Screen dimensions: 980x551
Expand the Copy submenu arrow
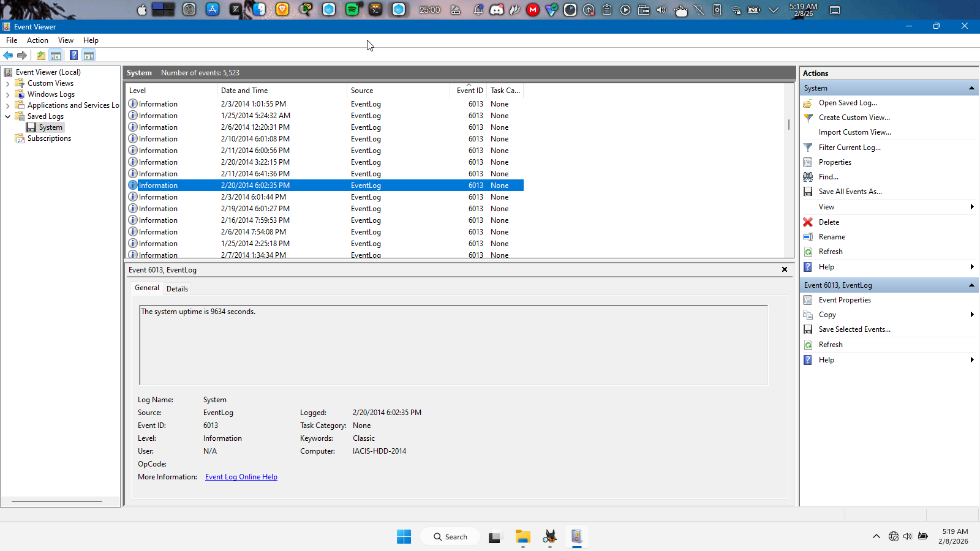click(972, 315)
